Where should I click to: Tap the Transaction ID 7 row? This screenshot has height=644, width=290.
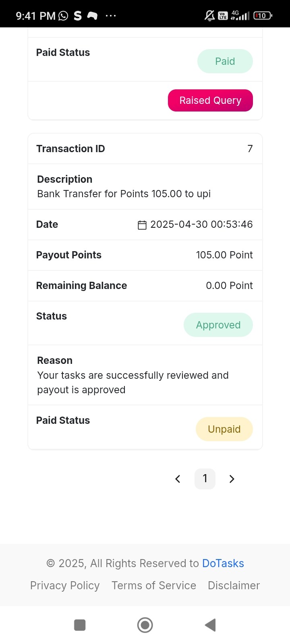tap(145, 149)
